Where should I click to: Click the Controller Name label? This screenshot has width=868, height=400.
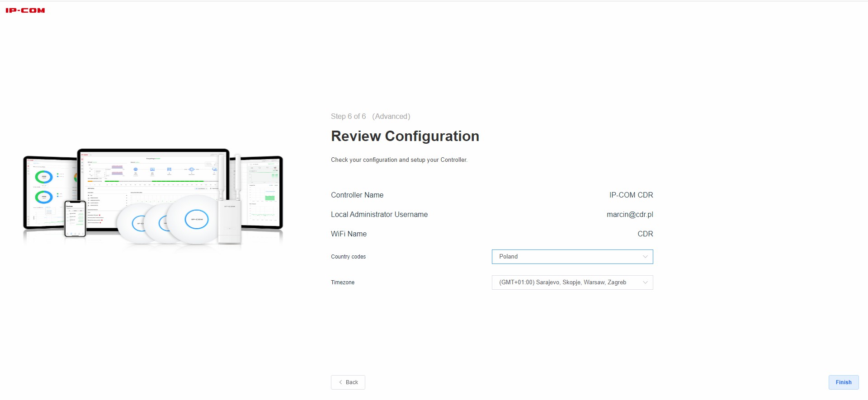(357, 195)
